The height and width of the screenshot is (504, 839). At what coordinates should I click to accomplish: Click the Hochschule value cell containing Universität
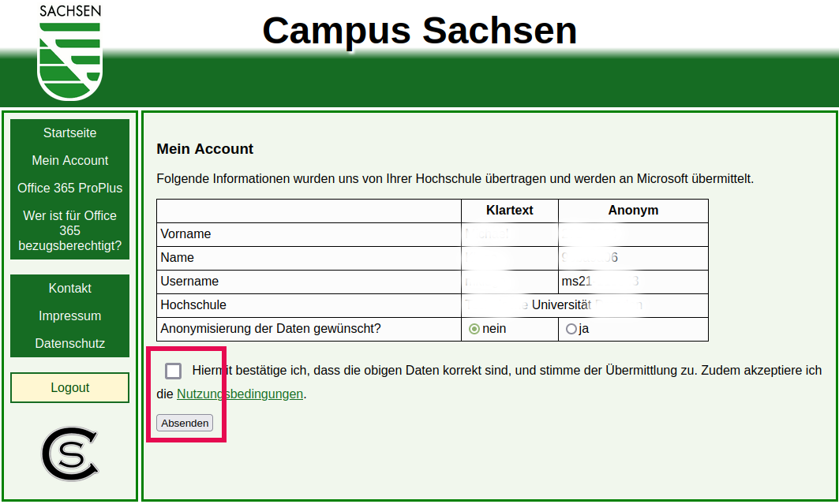click(x=584, y=305)
